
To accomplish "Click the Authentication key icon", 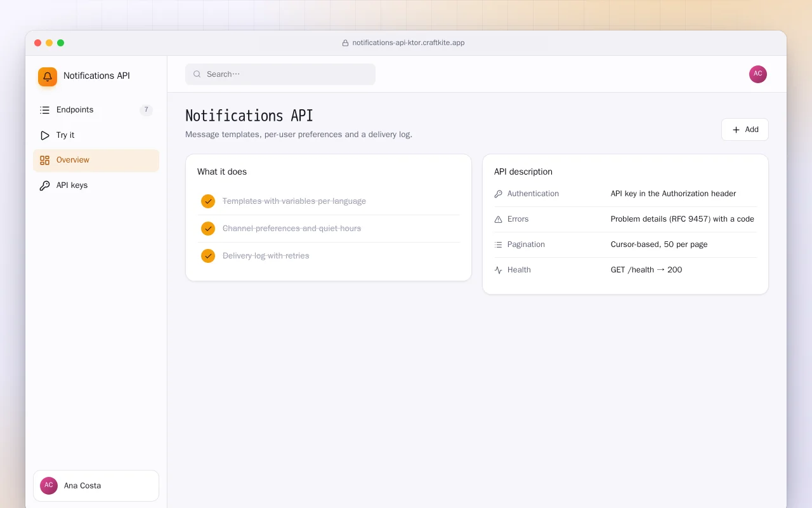I will point(498,194).
